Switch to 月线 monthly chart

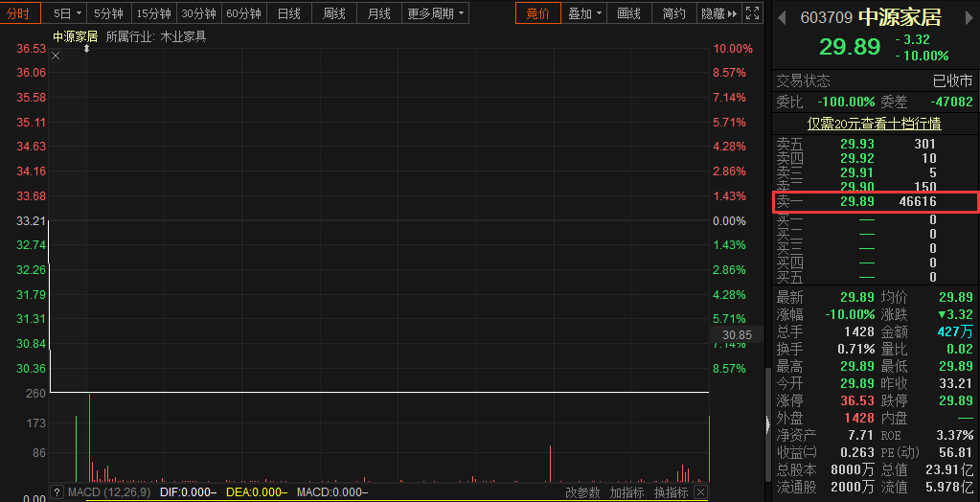click(378, 13)
